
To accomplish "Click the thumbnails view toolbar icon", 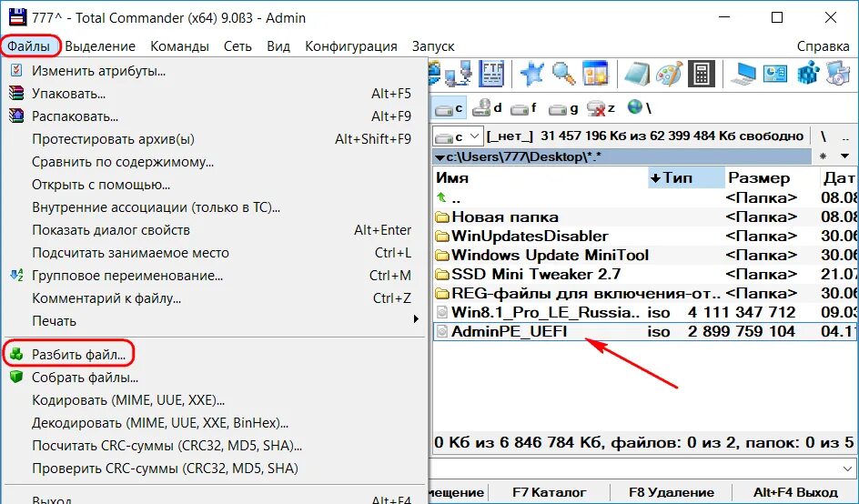I will (x=595, y=74).
